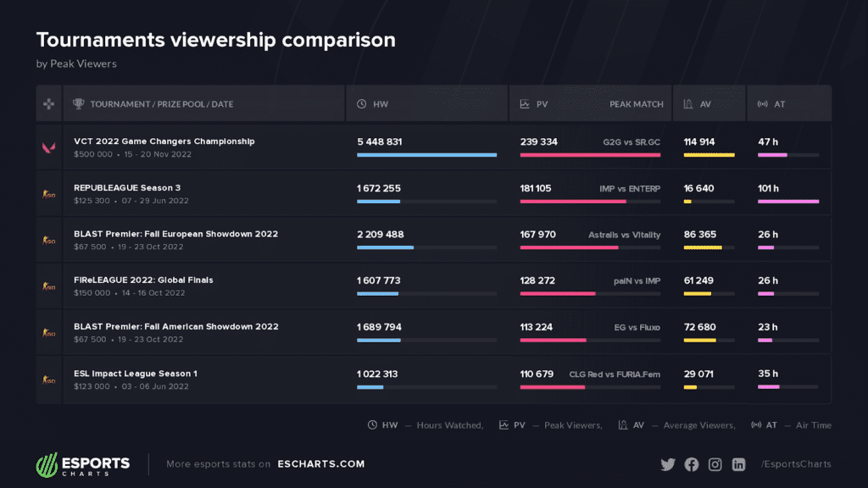Image resolution: width=868 pixels, height=488 pixels.
Task: Select the AV column header
Action: pyautogui.click(x=705, y=104)
